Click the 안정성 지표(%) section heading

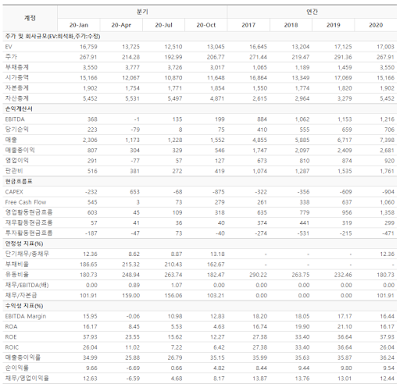[x=24, y=244]
